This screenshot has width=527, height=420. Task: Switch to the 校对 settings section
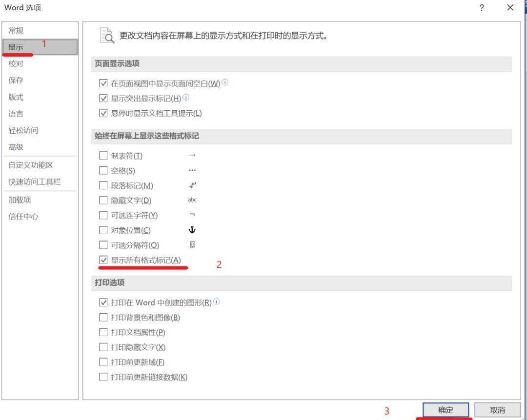16,63
